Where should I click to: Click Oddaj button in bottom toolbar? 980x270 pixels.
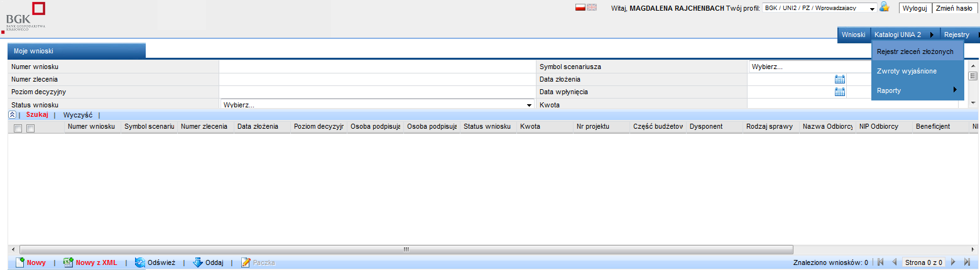click(x=207, y=262)
